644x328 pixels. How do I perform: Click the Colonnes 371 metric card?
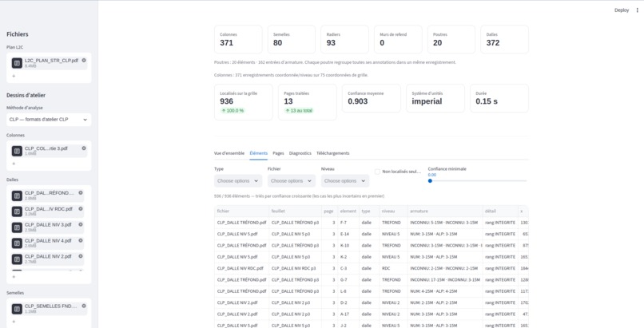(238, 39)
